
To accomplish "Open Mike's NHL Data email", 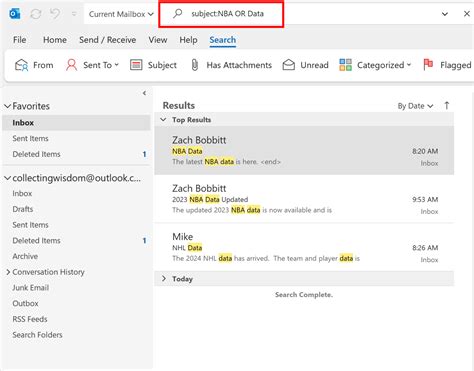I will point(304,247).
